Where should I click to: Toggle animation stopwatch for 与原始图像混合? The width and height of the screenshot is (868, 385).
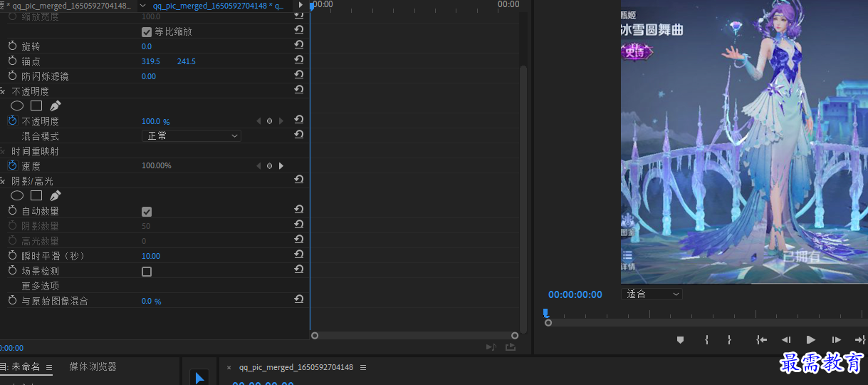tap(12, 301)
